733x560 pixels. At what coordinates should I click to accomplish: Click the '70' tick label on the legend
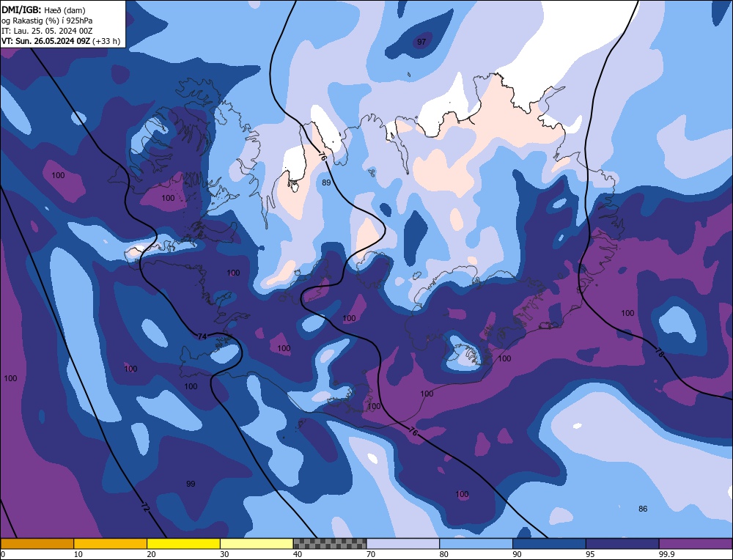(x=371, y=554)
